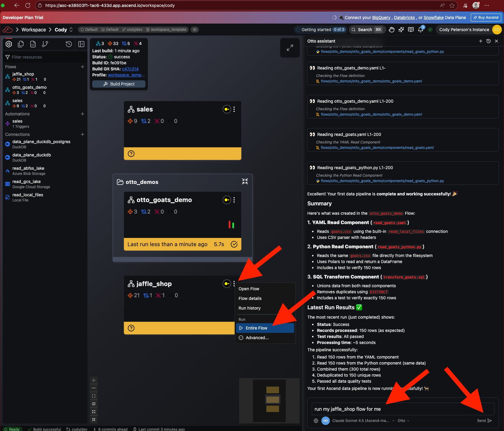Viewport: 504px width, 431px height.
Task: Go back in the browser
Action: tap(17, 5)
